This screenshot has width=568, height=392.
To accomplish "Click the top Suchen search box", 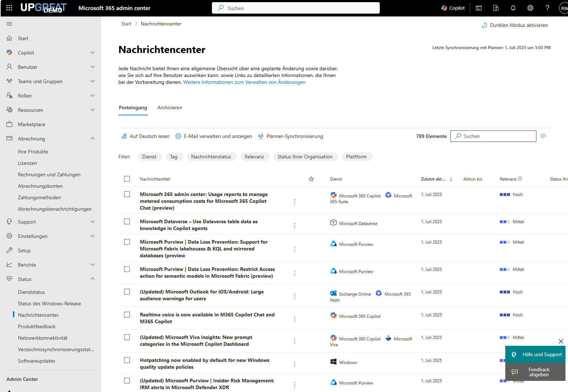I will tap(296, 8).
